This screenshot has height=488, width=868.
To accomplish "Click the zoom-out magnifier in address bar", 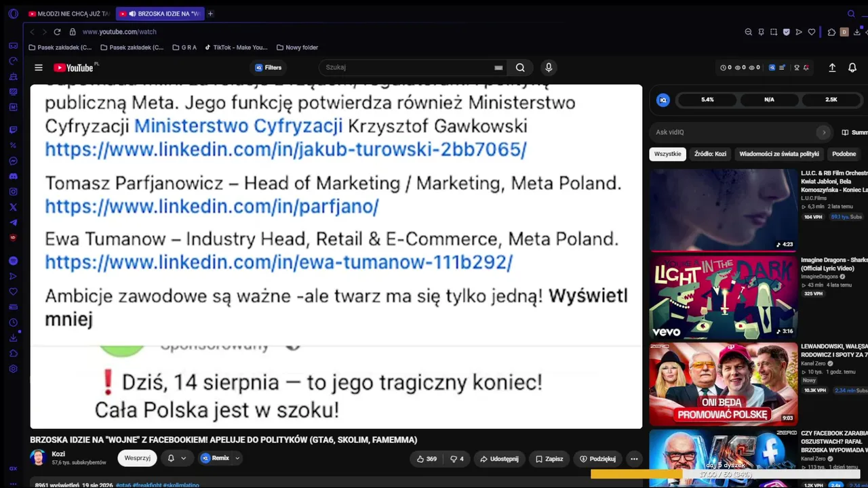I will 749,32.
